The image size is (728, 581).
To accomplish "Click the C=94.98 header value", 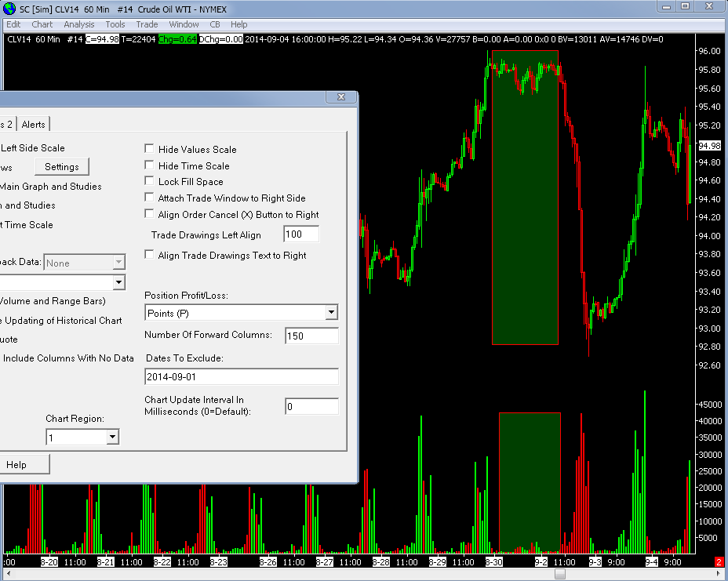I will pyautogui.click(x=102, y=39).
